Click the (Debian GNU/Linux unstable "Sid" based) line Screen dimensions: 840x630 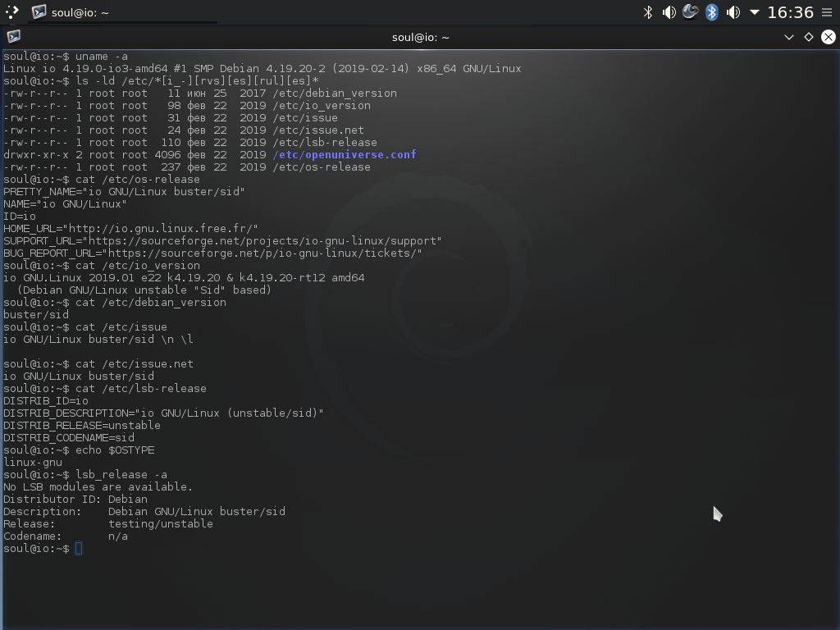(x=144, y=290)
